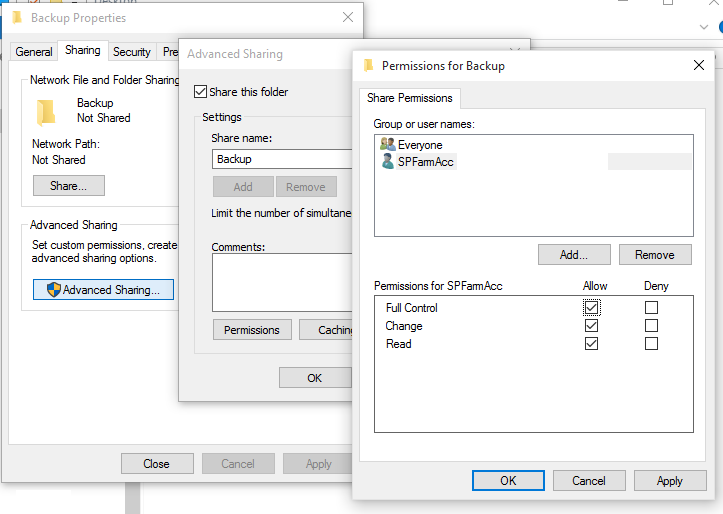The image size is (723, 514).
Task: Open the Sharing tab
Action: [x=83, y=50]
